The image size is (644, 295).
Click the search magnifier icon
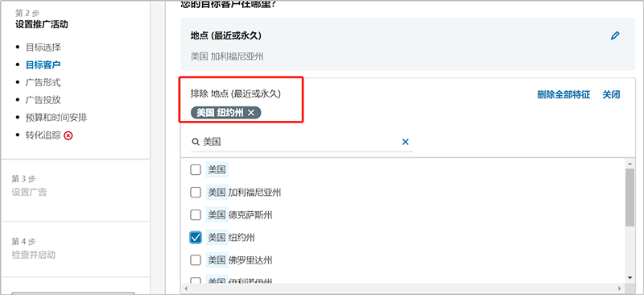click(196, 142)
